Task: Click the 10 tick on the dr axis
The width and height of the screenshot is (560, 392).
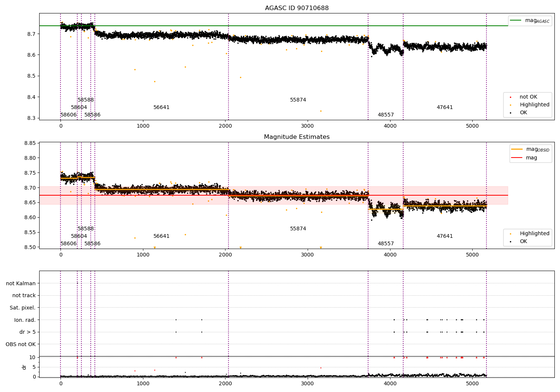Action: tap(32, 358)
